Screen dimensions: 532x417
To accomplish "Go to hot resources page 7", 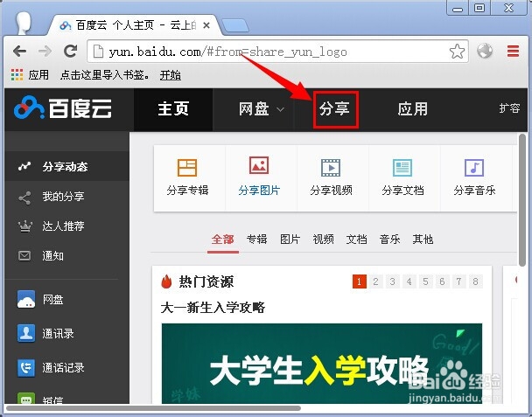I will coord(458,281).
